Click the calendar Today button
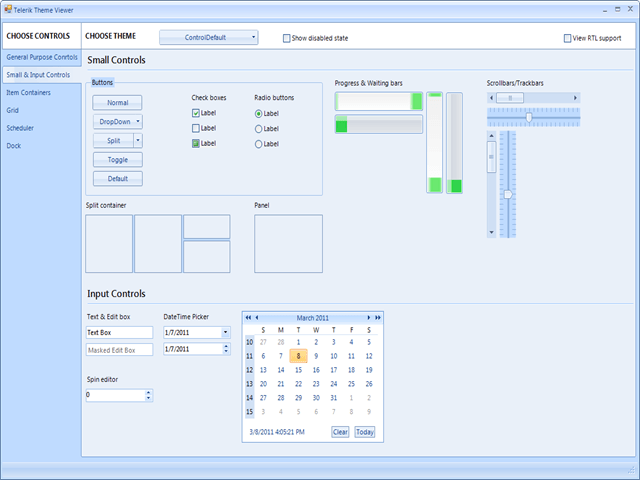Screen dimensions: 640x480 (x=364, y=432)
